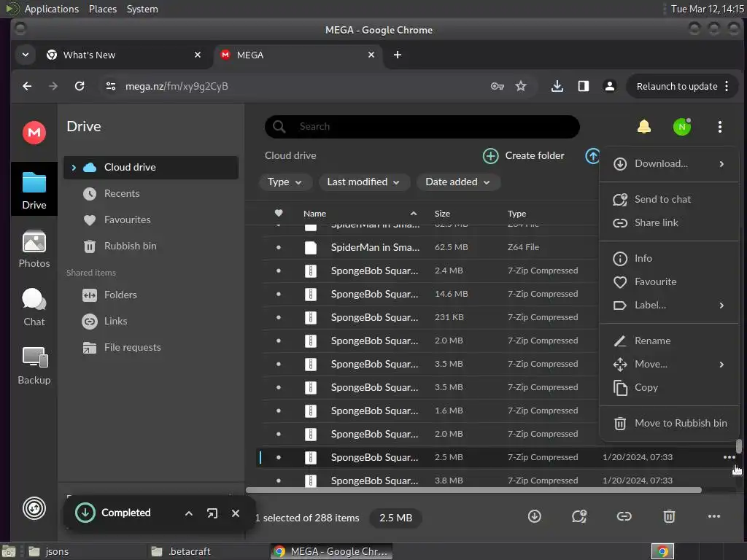747x560 pixels.
Task: Open Favourites in sidebar
Action: [x=150, y=220]
